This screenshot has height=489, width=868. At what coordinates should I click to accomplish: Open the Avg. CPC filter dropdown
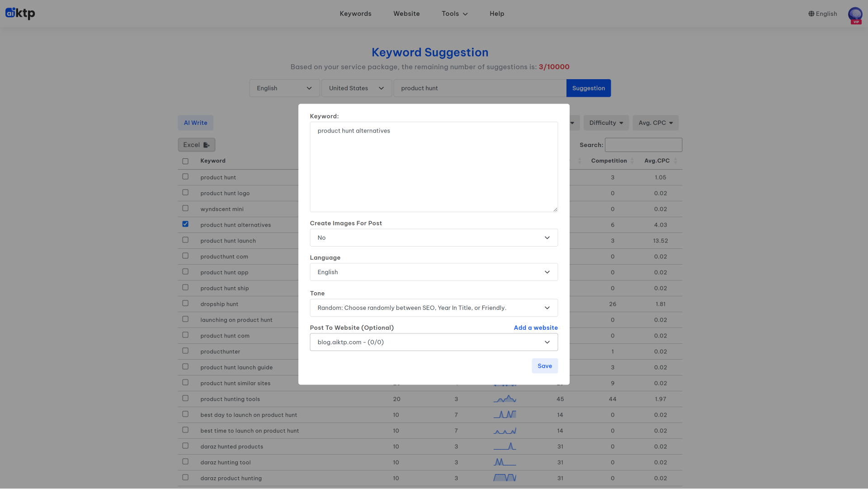coord(655,123)
